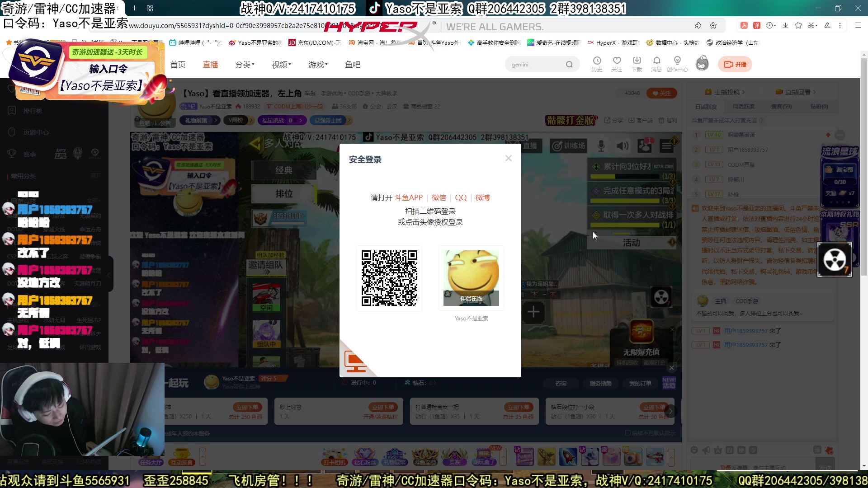Open scissors screenshot tool dropdown
The width and height of the screenshot is (868, 488).
pyautogui.click(x=813, y=25)
